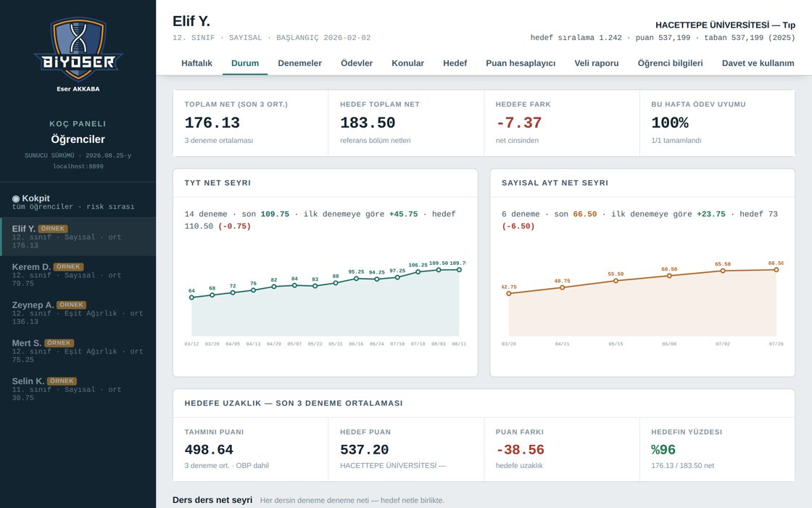812x508 pixels.
Task: Click the Ders ders net seyri heading
Action: click(212, 500)
